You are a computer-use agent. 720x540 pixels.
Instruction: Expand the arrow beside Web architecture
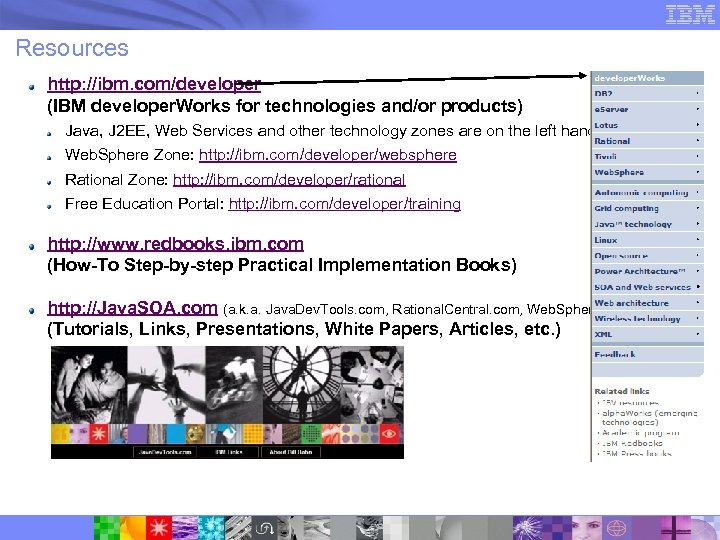click(x=698, y=302)
